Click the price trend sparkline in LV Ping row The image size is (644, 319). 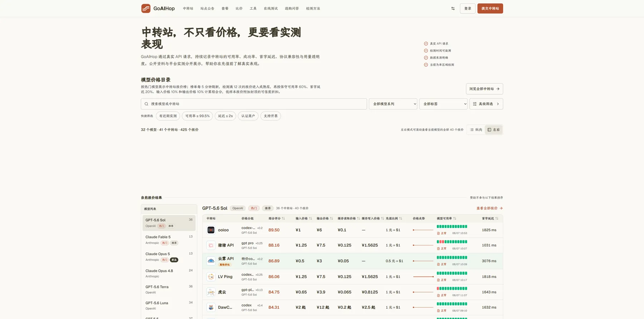(x=423, y=277)
